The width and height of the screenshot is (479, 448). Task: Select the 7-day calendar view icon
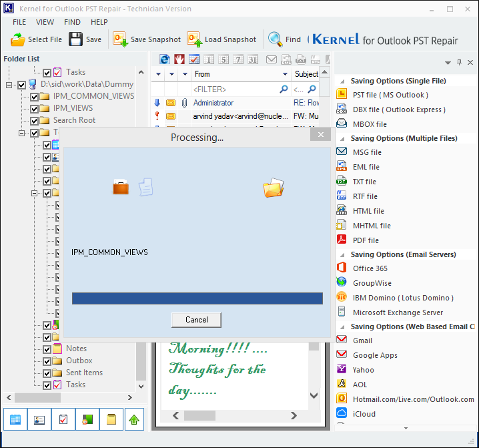[x=238, y=59]
